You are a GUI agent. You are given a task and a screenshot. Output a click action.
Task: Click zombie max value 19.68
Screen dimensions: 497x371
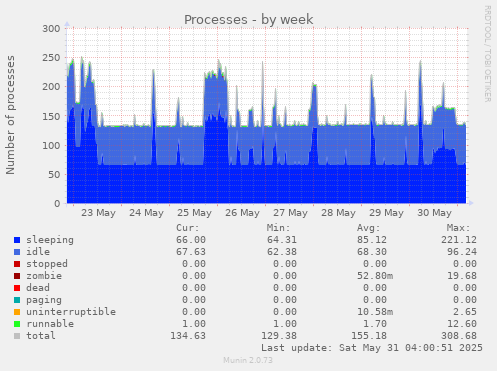[462, 276]
